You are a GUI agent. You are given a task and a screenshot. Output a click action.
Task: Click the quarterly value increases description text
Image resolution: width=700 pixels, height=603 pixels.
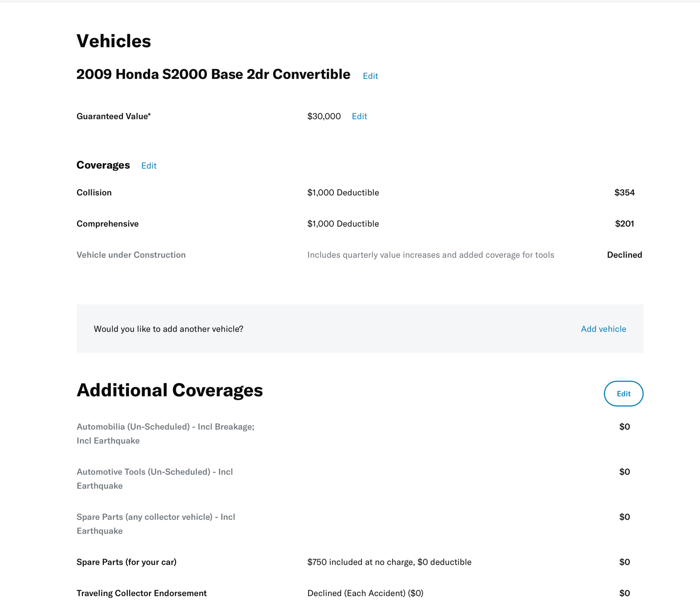click(x=430, y=255)
